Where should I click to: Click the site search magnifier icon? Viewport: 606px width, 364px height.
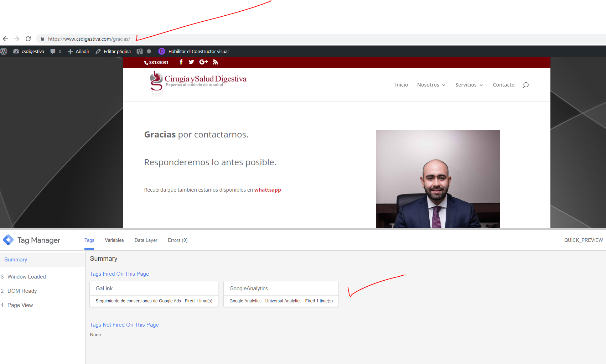[x=525, y=85]
